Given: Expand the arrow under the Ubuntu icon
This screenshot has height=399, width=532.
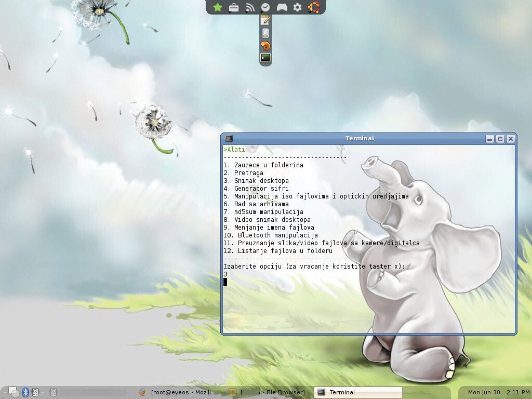Looking at the screenshot, I should 310,12.
